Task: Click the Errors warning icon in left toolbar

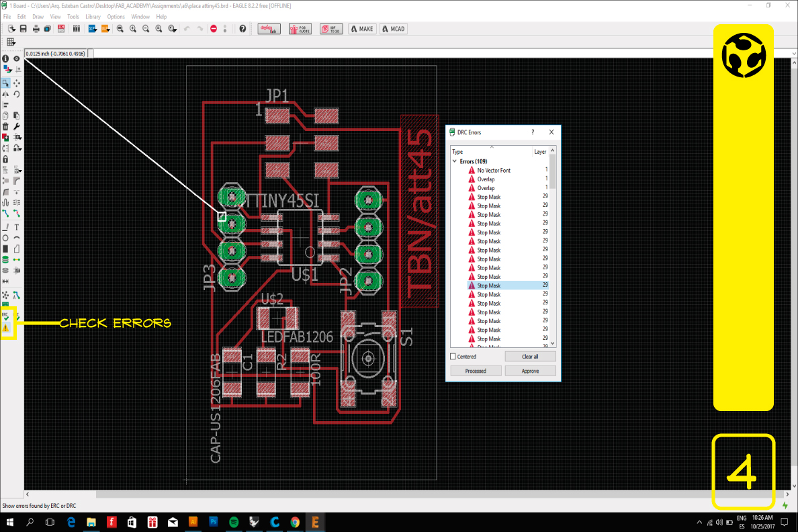Action: click(x=6, y=328)
